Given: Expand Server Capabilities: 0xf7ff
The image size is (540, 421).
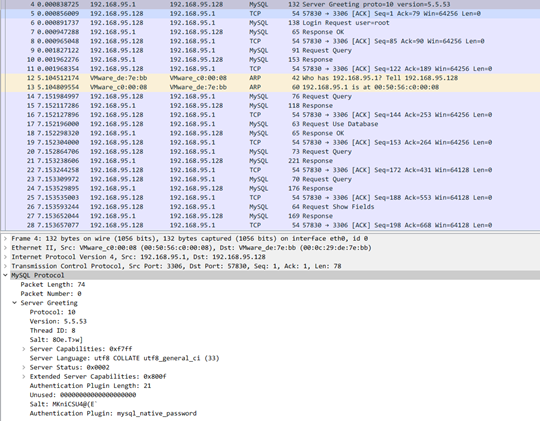Looking at the screenshot, I should click(x=24, y=349).
